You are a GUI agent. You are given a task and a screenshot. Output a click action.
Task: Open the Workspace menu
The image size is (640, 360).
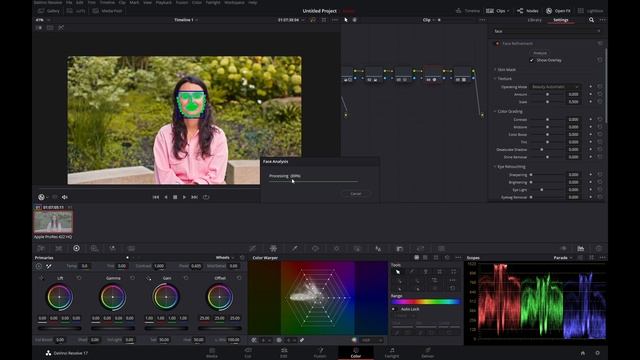point(234,2)
